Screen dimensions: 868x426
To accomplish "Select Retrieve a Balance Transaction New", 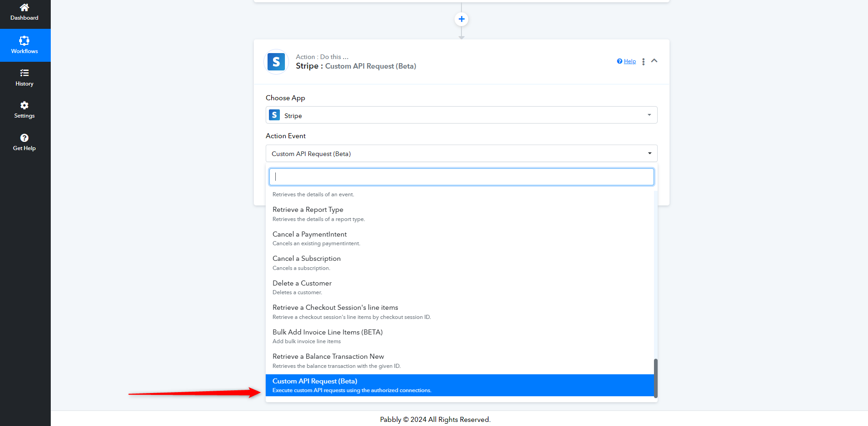I will [x=460, y=361].
